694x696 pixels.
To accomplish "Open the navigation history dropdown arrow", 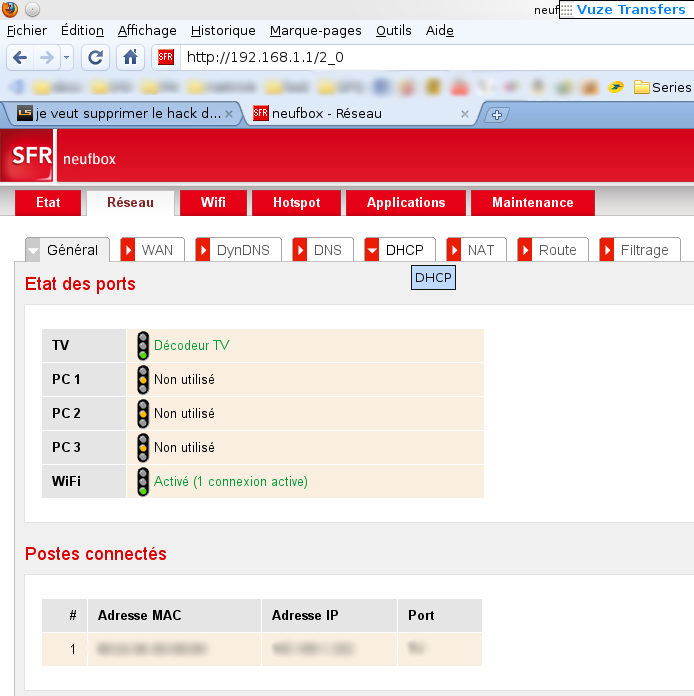I will pyautogui.click(x=67, y=57).
